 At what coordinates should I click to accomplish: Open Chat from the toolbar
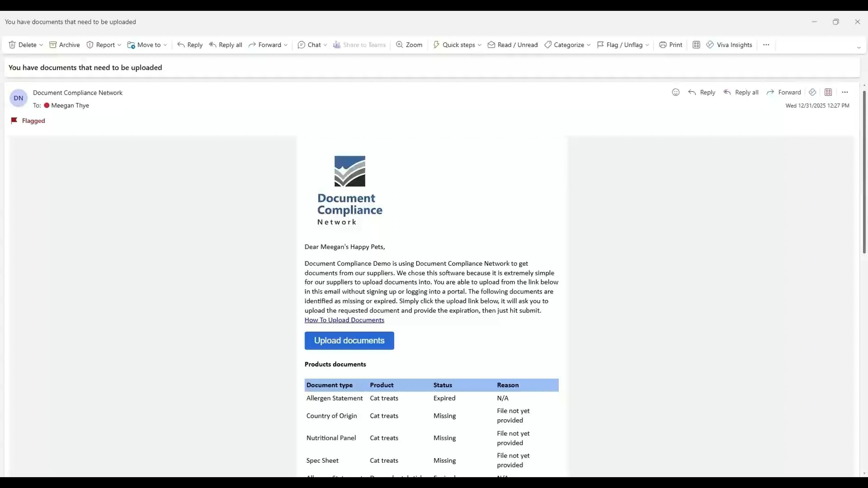[309, 45]
